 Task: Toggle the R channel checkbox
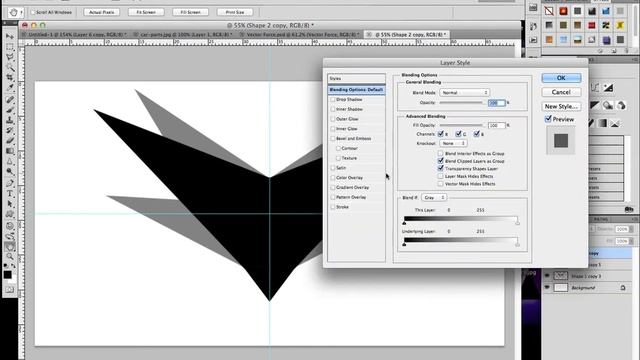[x=440, y=133]
